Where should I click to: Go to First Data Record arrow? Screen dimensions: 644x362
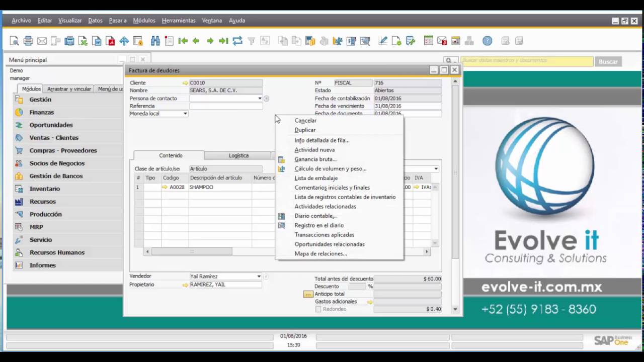[x=183, y=41]
